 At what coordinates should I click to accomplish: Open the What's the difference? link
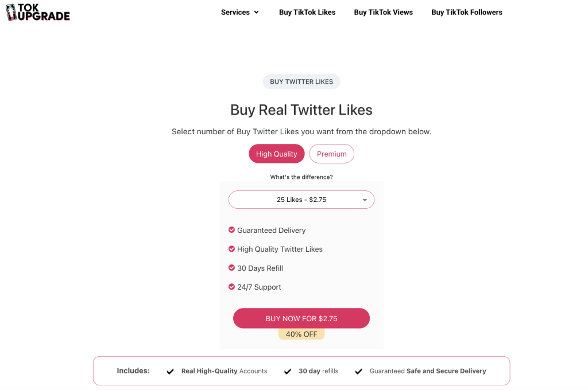pos(301,177)
